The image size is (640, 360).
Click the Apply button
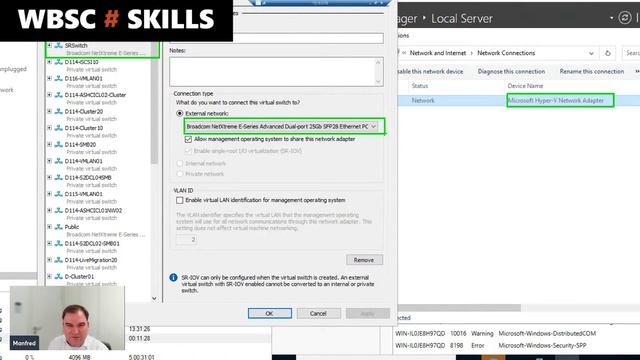(x=367, y=313)
